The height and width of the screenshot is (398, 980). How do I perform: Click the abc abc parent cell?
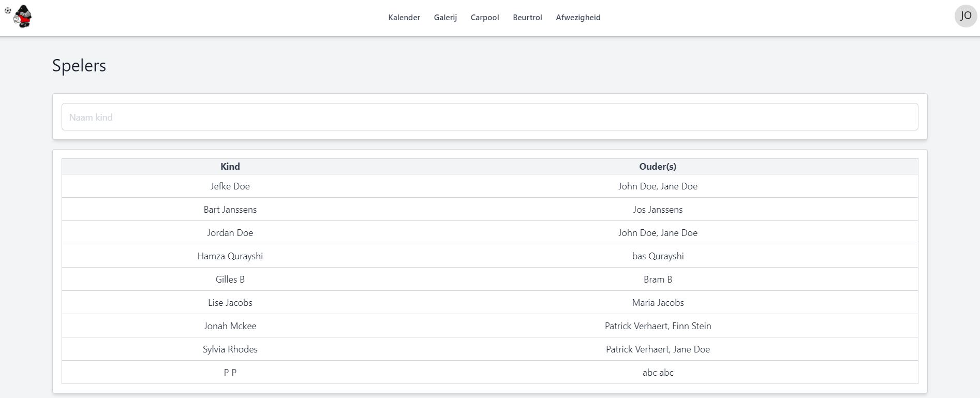(x=657, y=373)
